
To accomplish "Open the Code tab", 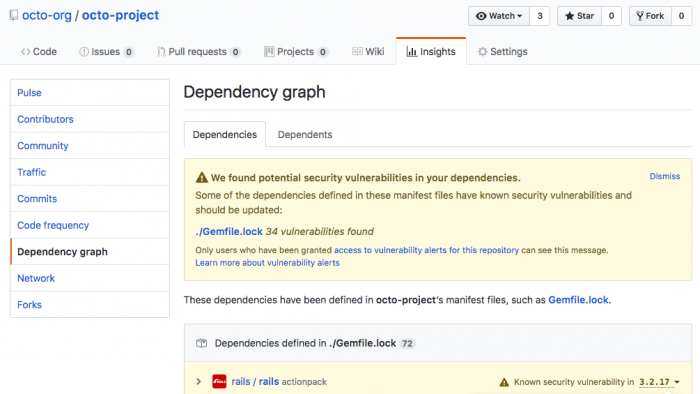I will [x=39, y=52].
